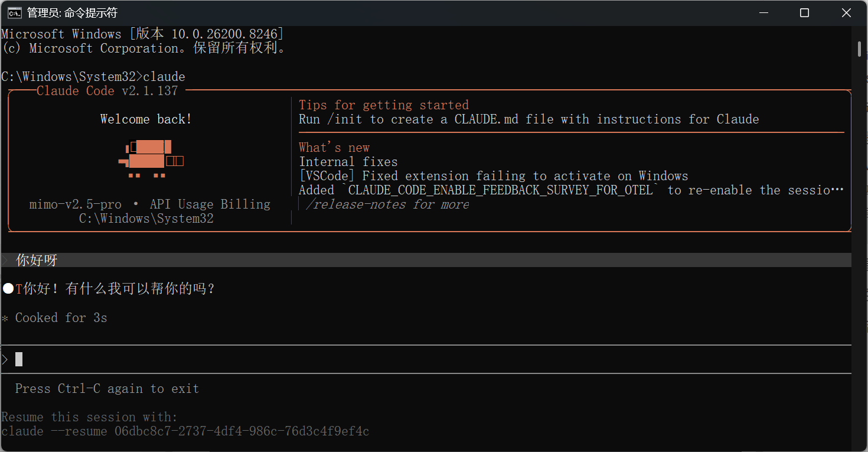Click the "claude --resume 06dbc8c7" command

tap(185, 431)
